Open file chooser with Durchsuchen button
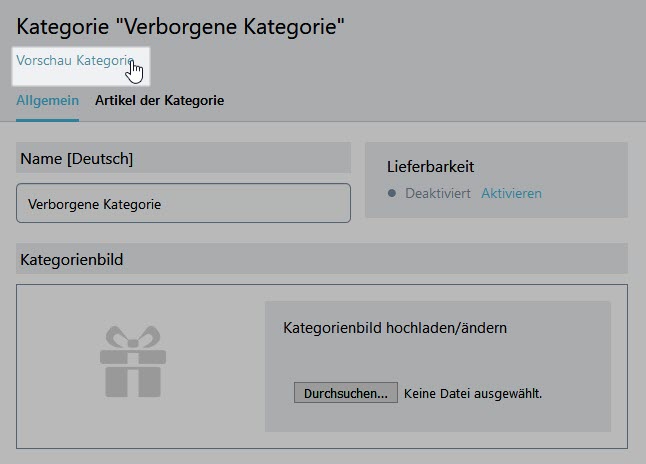Viewport: 646px width, 464px height. click(x=346, y=393)
